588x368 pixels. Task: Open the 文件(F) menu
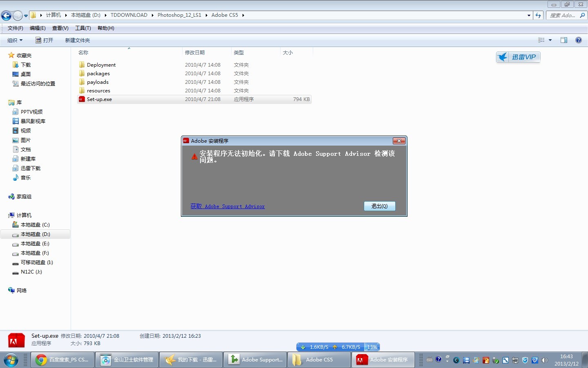(x=16, y=28)
